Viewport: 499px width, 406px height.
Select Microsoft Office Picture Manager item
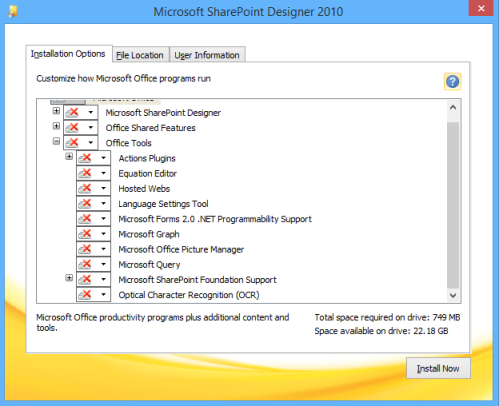pos(181,249)
